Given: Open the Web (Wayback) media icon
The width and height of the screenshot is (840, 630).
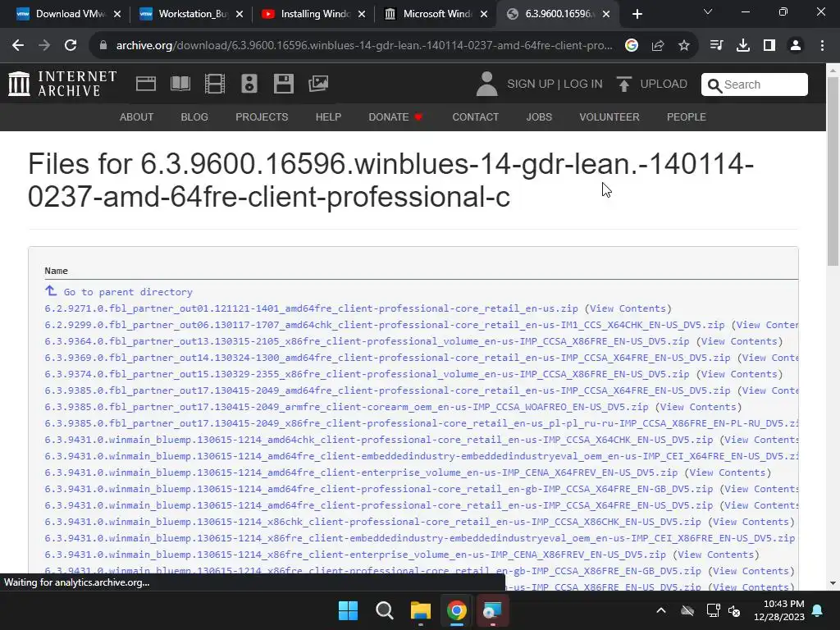Looking at the screenshot, I should tap(146, 84).
